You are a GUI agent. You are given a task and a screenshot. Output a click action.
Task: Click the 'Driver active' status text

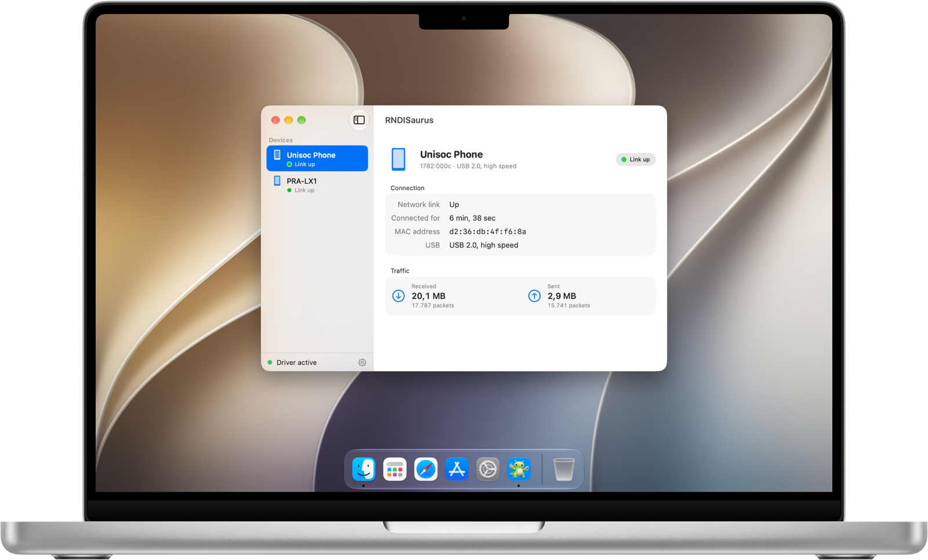coord(296,362)
